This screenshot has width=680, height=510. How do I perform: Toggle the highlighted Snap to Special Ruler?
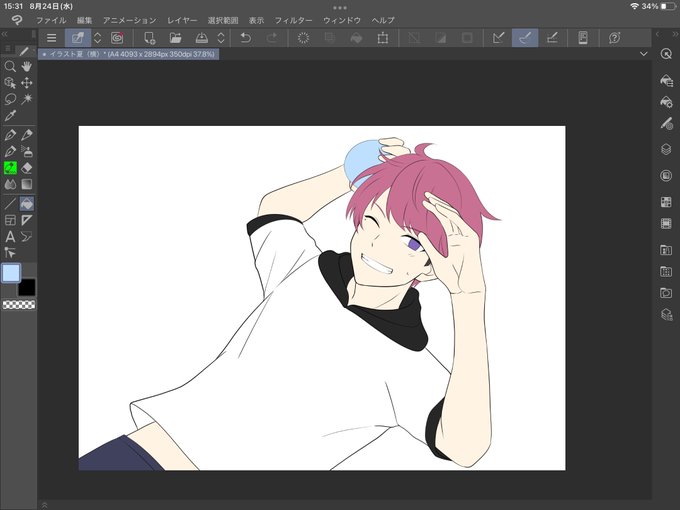pos(525,38)
